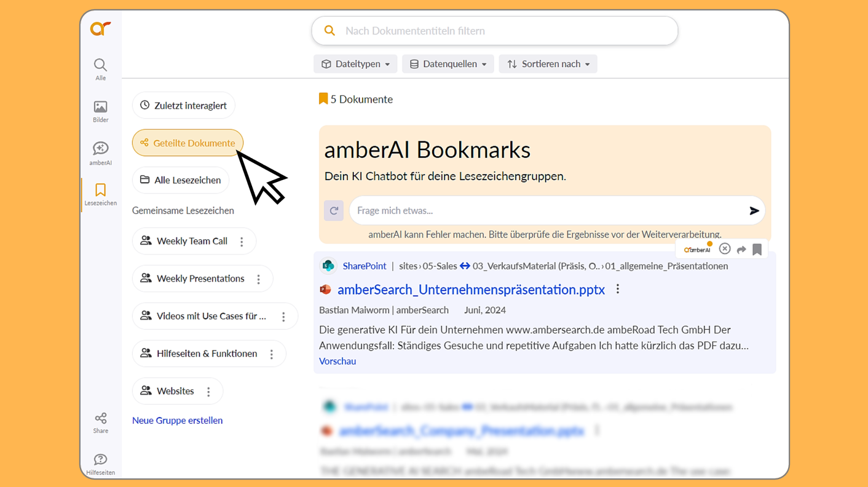Select the Geteilte Dokumente filter
This screenshot has height=487, width=868.
click(187, 143)
